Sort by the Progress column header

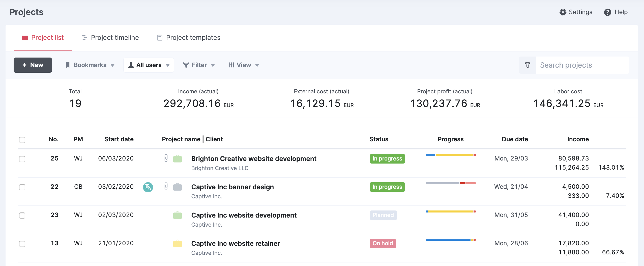tap(451, 139)
